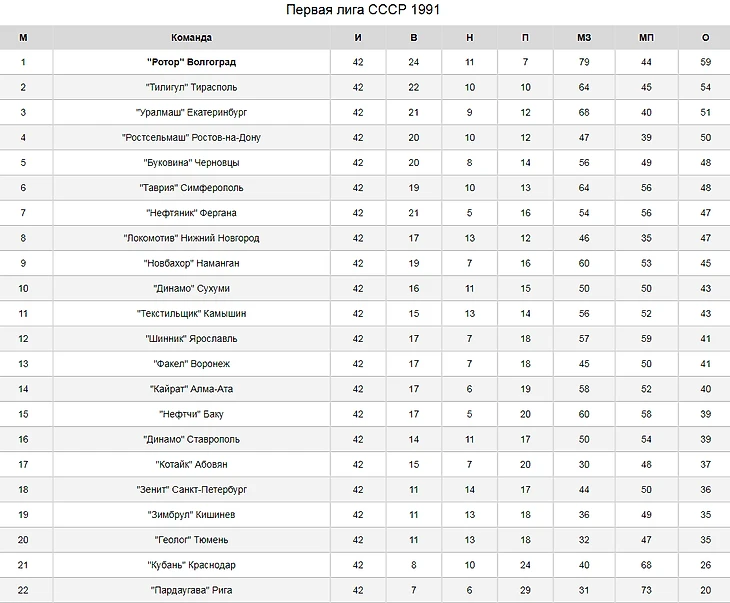This screenshot has height=603, width=730.
Task: Click the "П" losses column header
Action: 525,38
